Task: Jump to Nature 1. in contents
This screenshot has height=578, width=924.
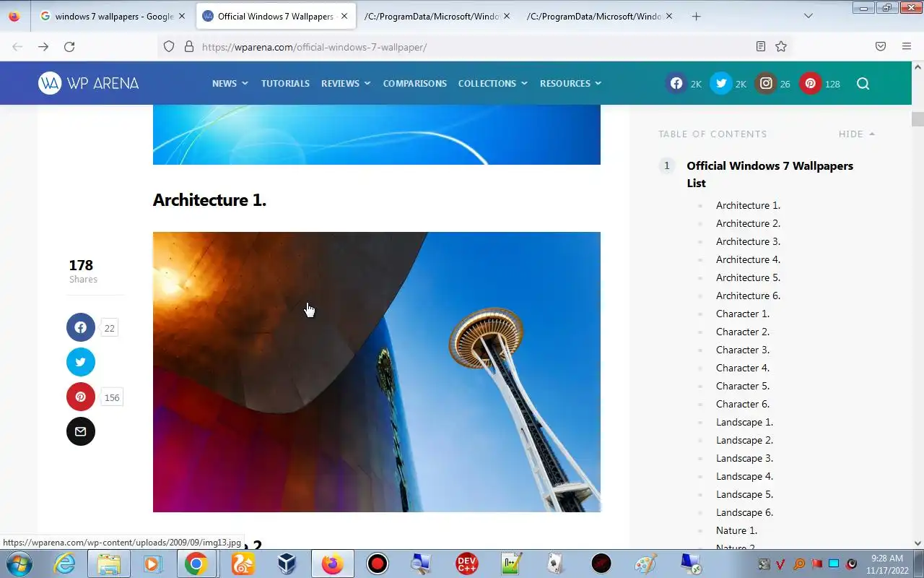Action: click(736, 530)
